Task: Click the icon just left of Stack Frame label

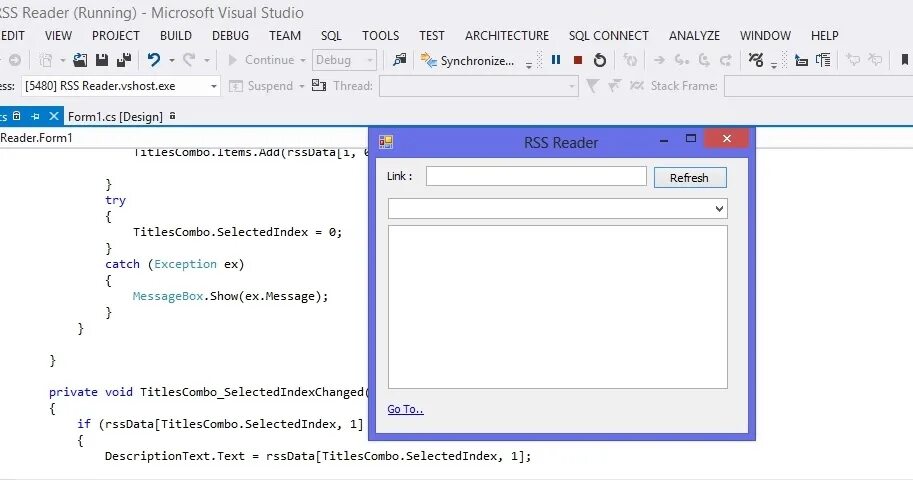Action: 636,86
